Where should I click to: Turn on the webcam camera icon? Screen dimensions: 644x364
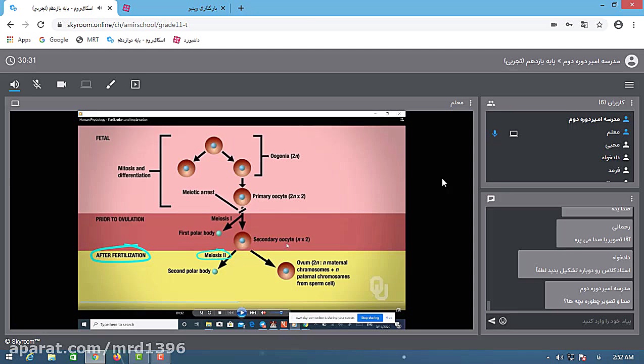click(61, 84)
